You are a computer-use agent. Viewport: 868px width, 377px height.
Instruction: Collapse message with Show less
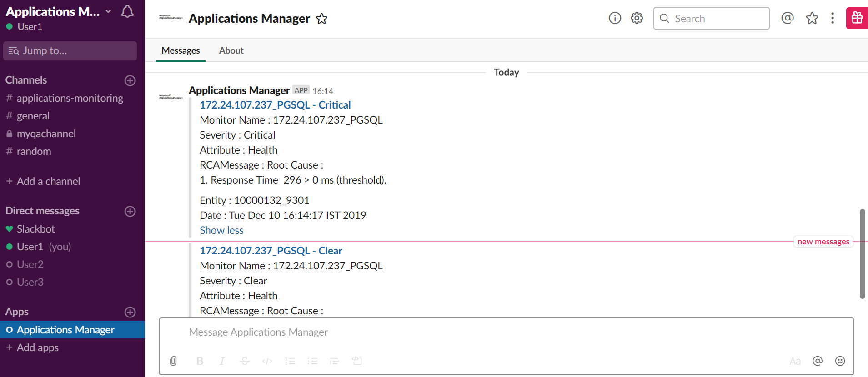coord(221,230)
